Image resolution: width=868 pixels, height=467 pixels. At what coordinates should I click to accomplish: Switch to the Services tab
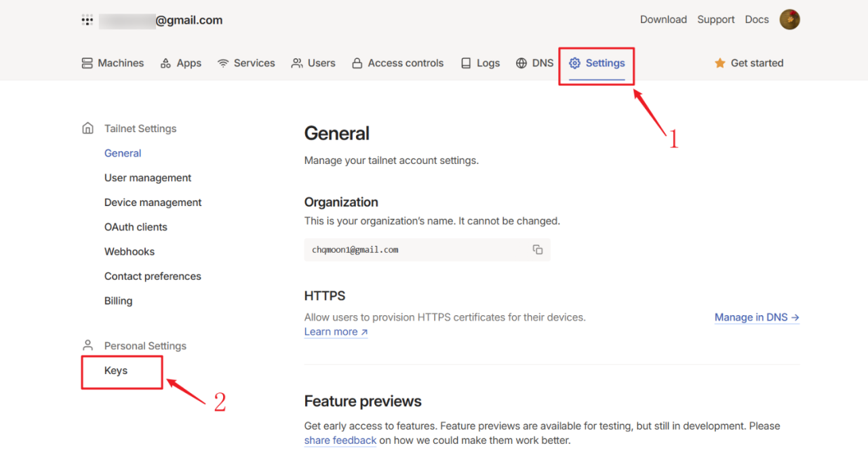(x=245, y=63)
